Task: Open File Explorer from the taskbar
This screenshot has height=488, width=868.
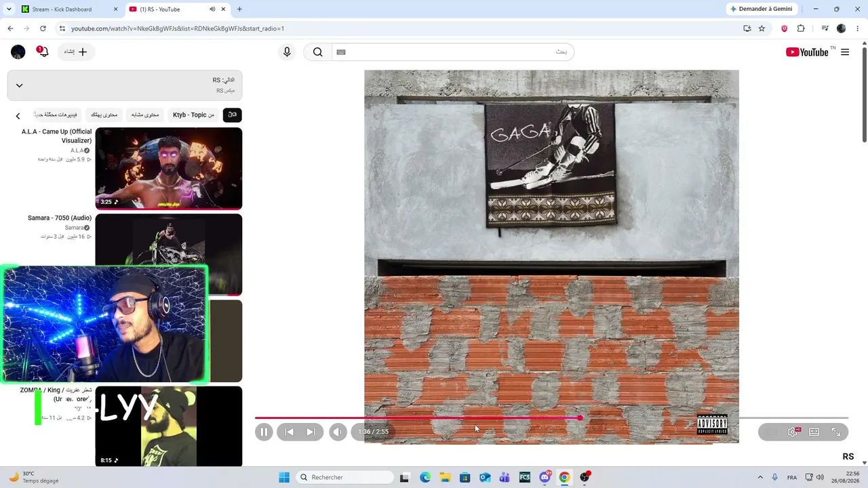Action: pyautogui.click(x=445, y=477)
